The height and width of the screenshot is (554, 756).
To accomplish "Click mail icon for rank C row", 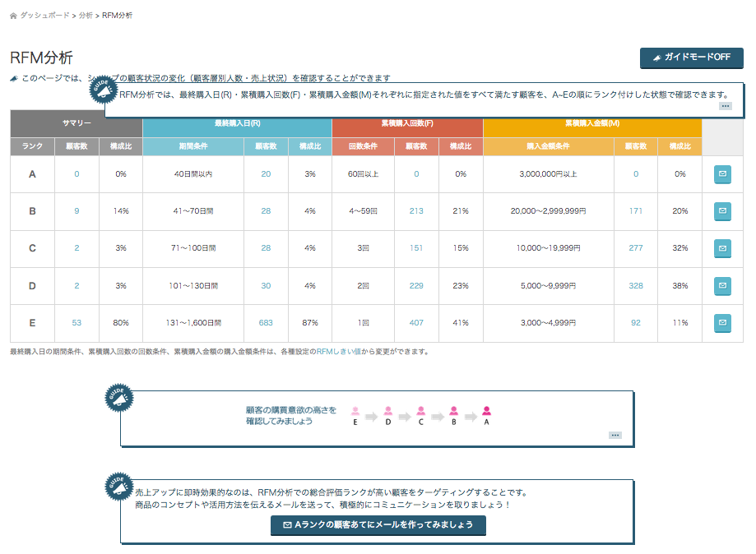I will click(x=722, y=248).
